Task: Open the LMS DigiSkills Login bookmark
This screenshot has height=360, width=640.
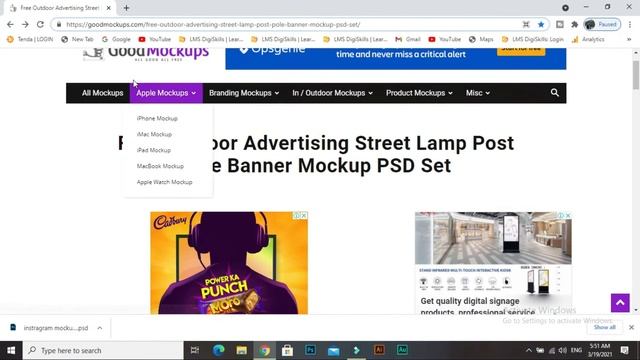Action: click(x=533, y=39)
